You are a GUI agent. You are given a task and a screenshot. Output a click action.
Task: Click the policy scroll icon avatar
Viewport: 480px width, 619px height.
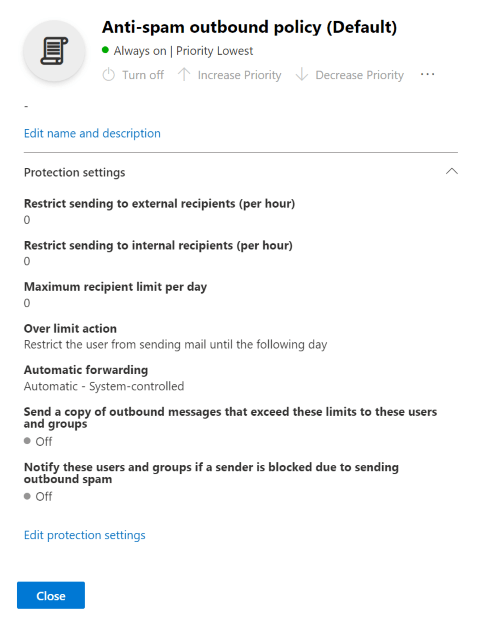(54, 51)
